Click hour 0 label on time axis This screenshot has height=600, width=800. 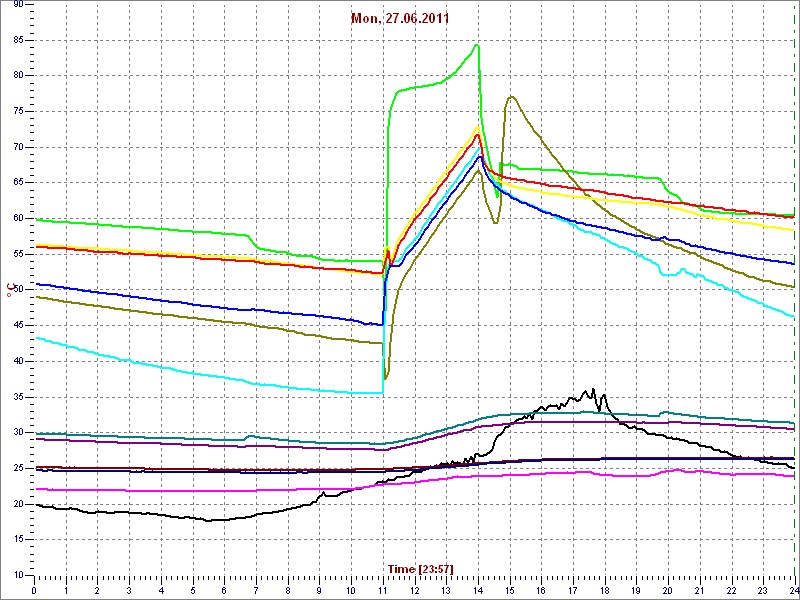click(34, 592)
